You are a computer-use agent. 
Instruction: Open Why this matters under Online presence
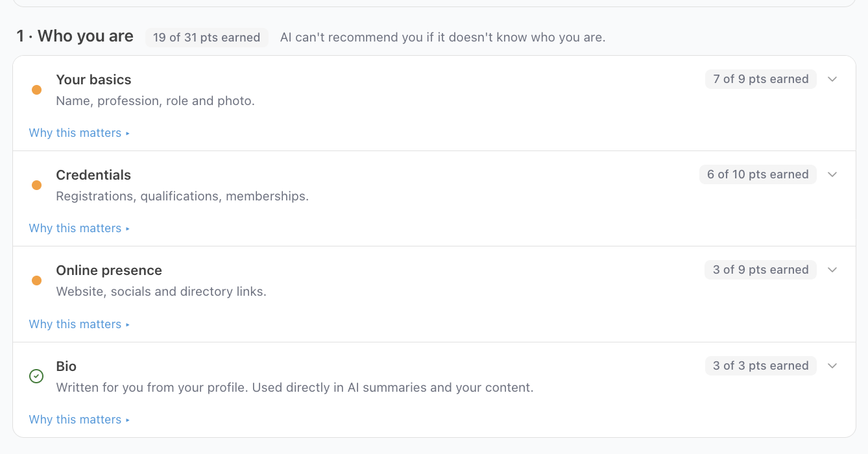(x=79, y=324)
